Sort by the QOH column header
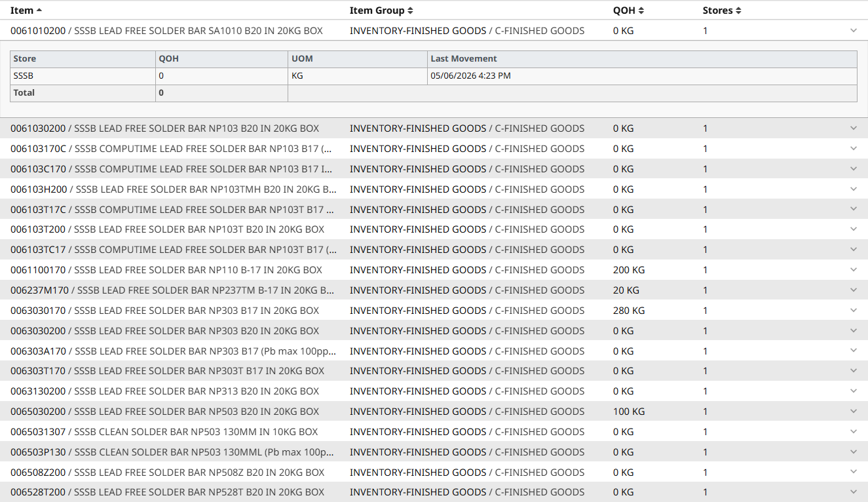The width and height of the screenshot is (868, 502). (x=628, y=10)
